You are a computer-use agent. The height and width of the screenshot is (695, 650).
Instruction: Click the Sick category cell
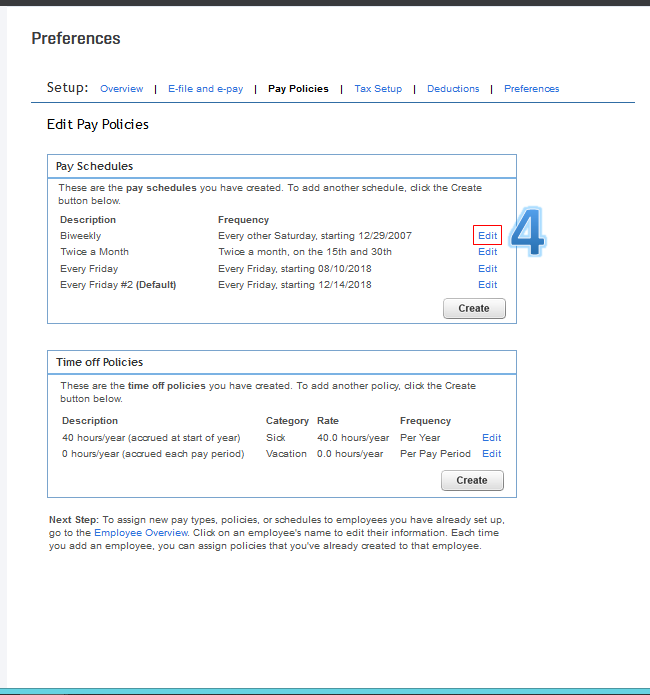click(275, 437)
